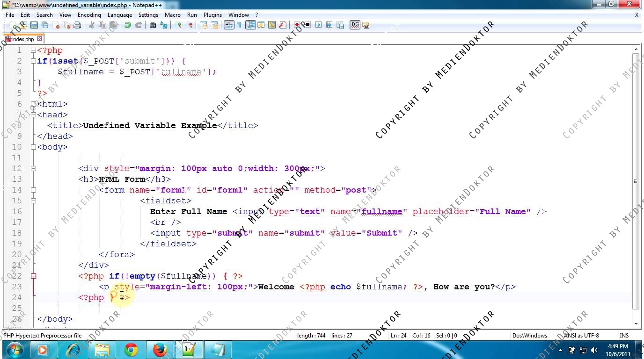Switch to Google Chrome on the taskbar
644x359 pixels.
point(131,350)
